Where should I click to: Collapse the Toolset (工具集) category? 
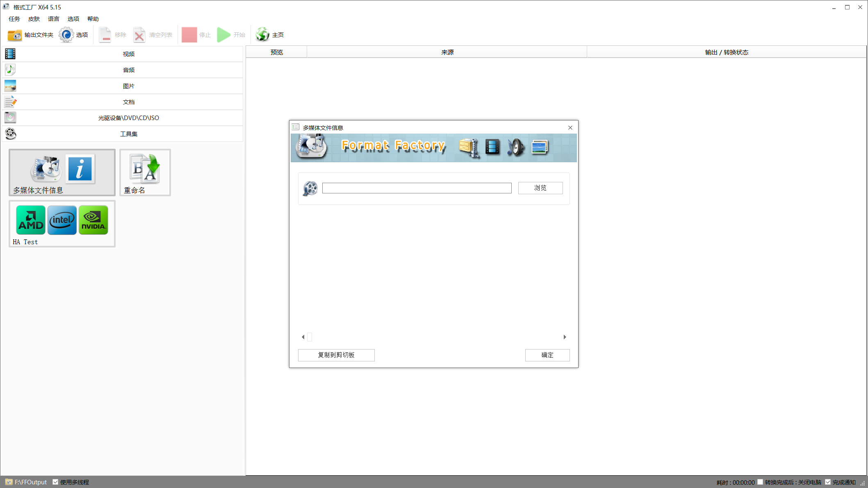(123, 134)
